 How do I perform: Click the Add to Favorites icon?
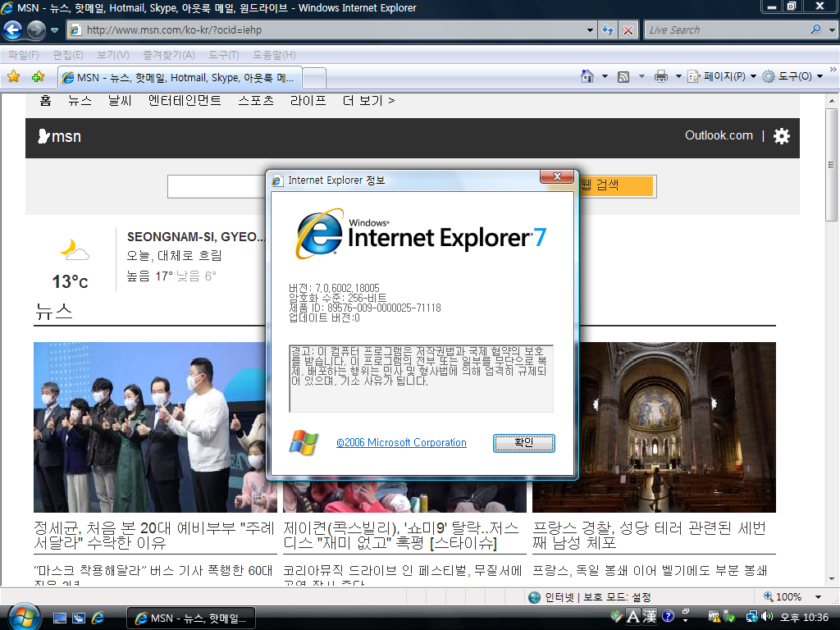pos(38,77)
